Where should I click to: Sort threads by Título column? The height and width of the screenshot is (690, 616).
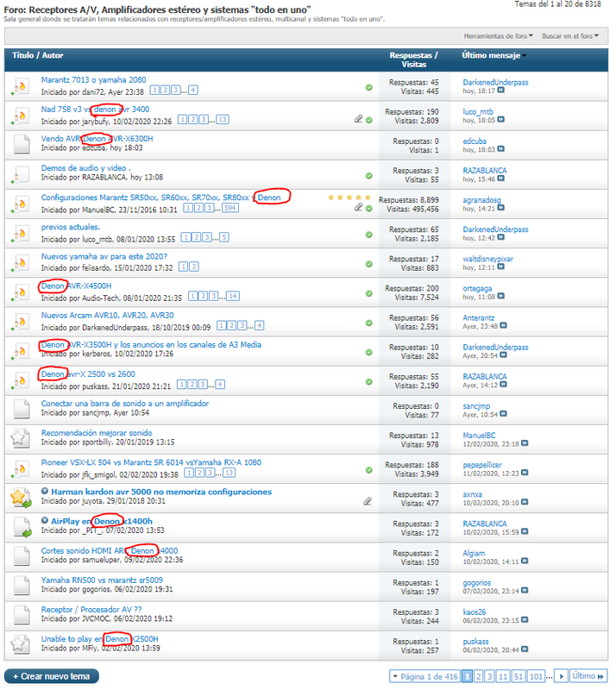point(23,55)
